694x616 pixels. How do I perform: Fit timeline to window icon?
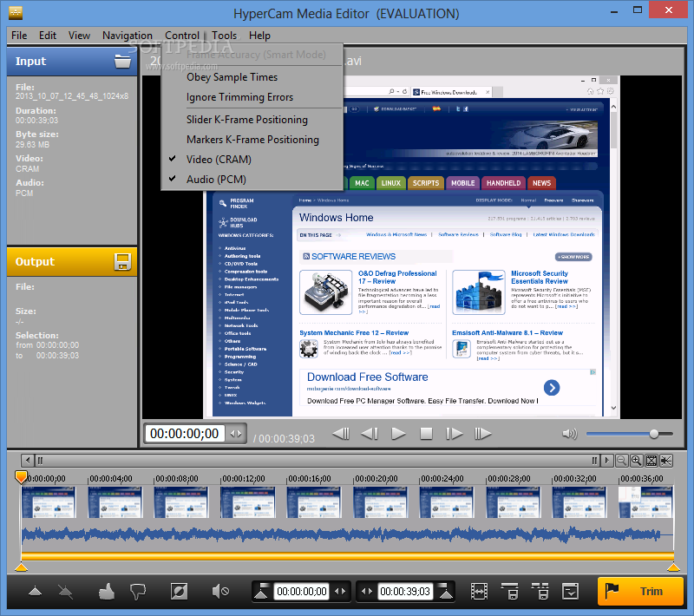[651, 461]
